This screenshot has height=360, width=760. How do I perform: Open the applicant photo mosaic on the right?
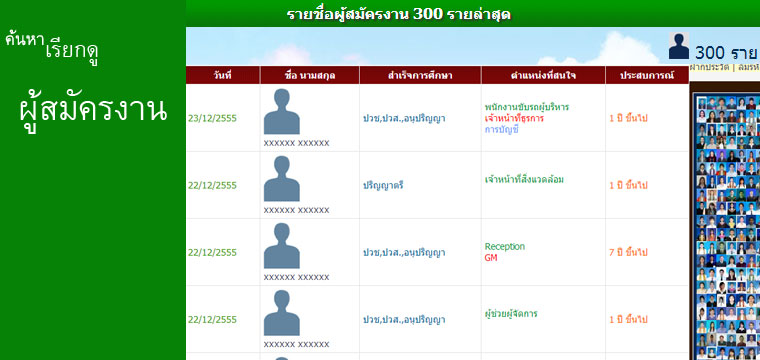pos(728,227)
